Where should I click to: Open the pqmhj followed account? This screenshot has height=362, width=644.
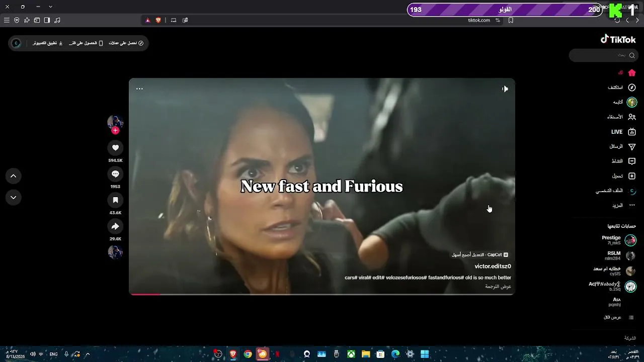click(615, 302)
